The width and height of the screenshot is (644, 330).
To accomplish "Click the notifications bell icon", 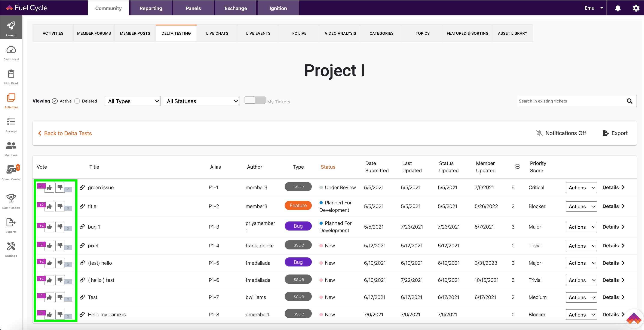I will pos(617,8).
